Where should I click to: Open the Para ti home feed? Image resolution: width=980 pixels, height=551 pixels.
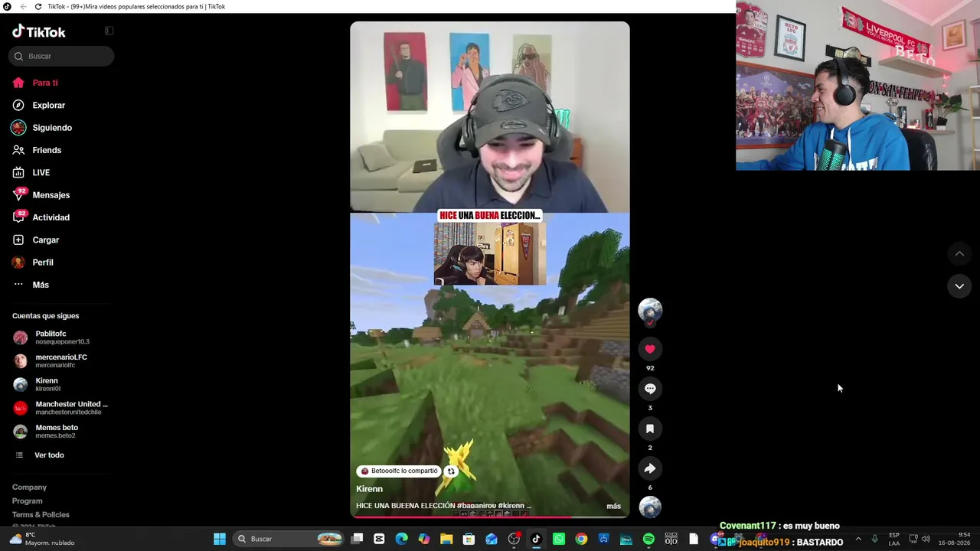tap(45, 83)
